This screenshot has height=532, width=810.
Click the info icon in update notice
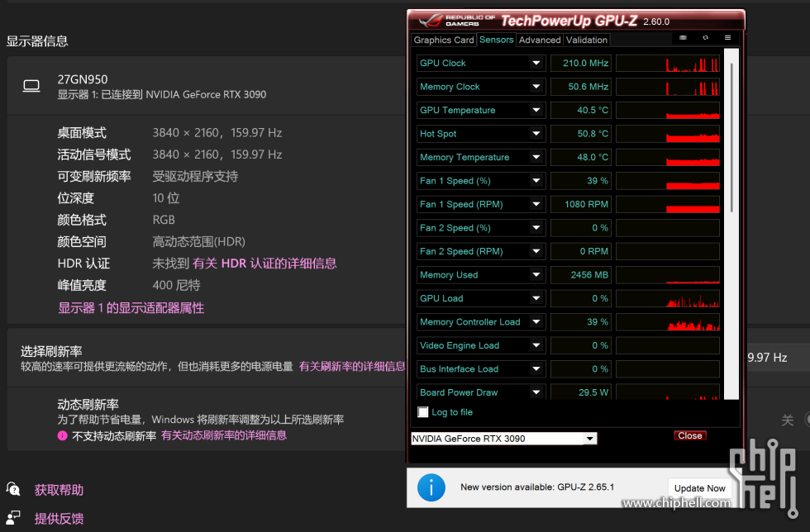(431, 487)
